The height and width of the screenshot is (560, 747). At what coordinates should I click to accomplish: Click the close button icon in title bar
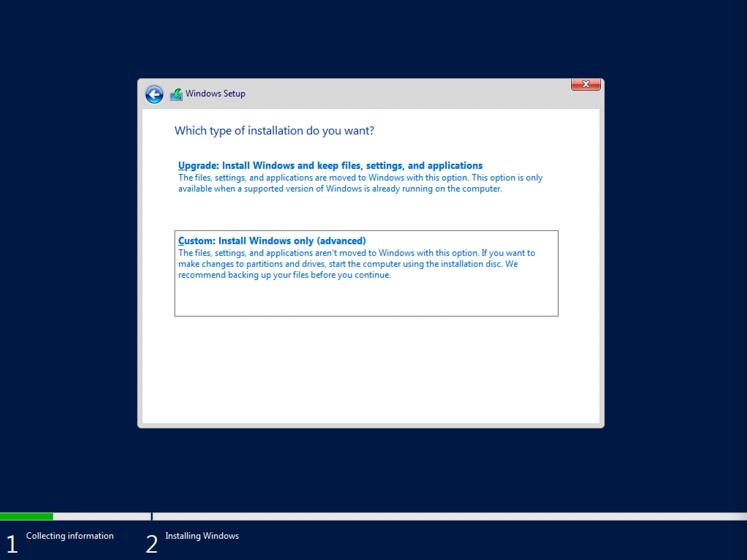(586, 84)
